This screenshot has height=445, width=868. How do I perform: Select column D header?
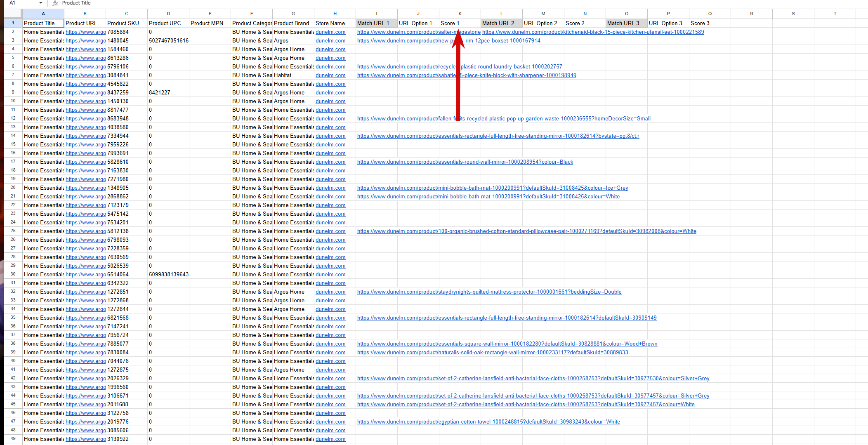pos(168,14)
